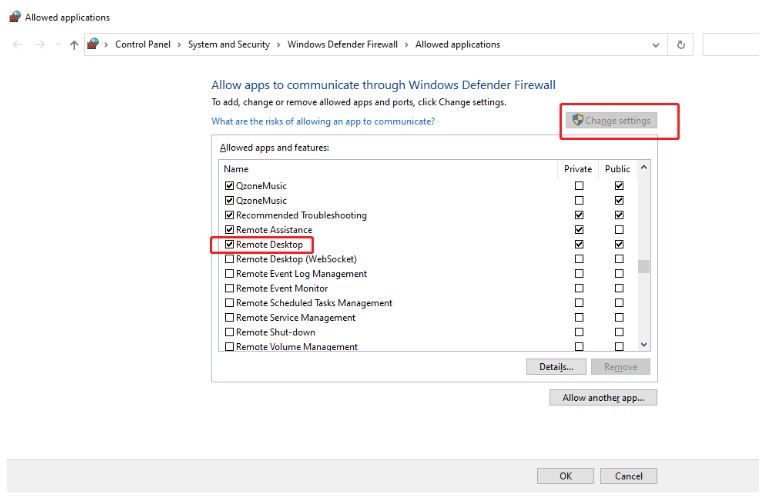Open the risks of allowing an app link
Screen dimensions: 767x500
coord(323,121)
